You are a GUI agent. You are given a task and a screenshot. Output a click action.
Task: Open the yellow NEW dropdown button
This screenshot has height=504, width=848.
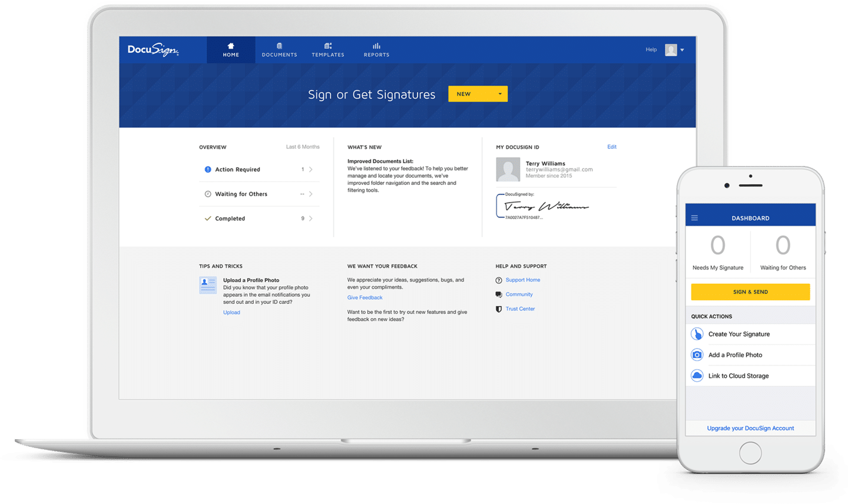click(x=478, y=94)
